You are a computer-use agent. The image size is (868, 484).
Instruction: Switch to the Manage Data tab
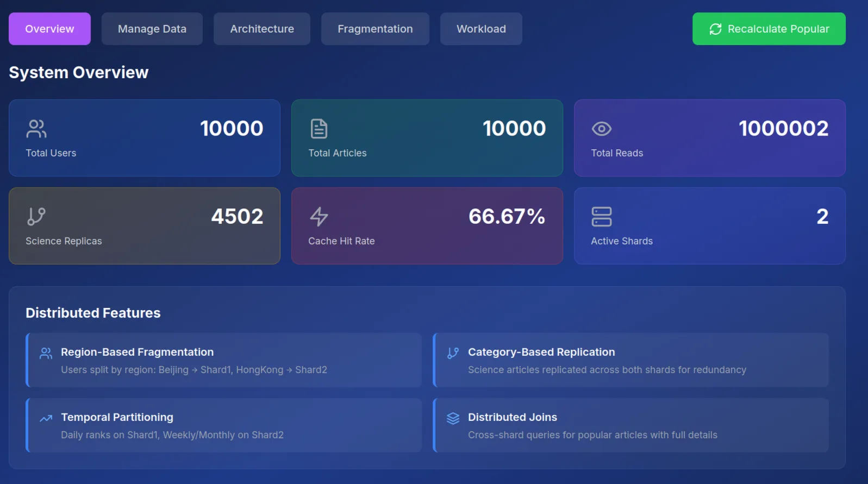pyautogui.click(x=152, y=29)
